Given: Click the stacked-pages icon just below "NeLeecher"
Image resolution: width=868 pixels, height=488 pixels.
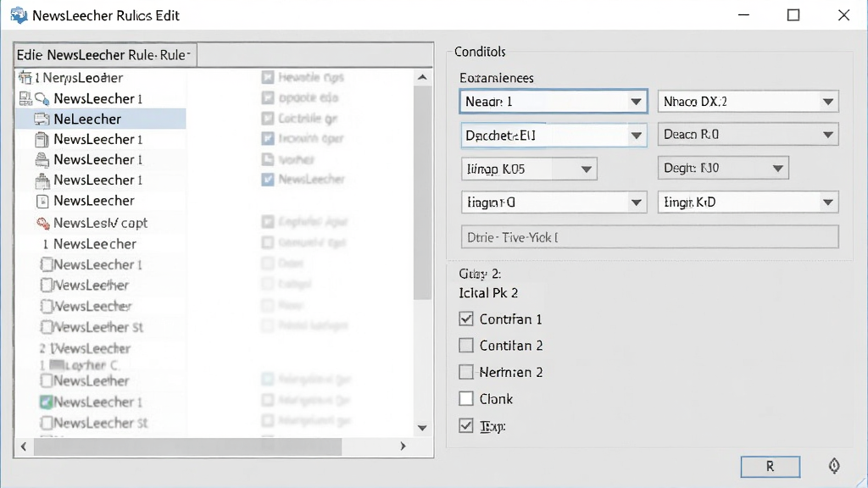Looking at the screenshot, I should pyautogui.click(x=42, y=140).
